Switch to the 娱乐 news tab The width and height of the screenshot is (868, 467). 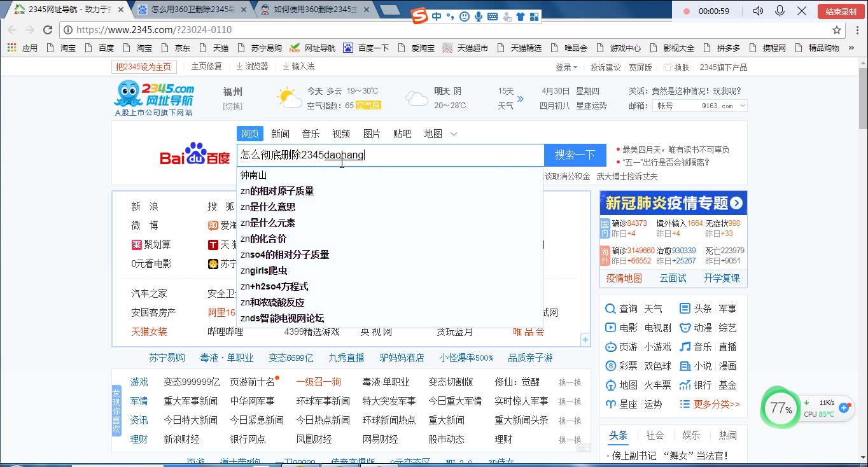tap(691, 435)
